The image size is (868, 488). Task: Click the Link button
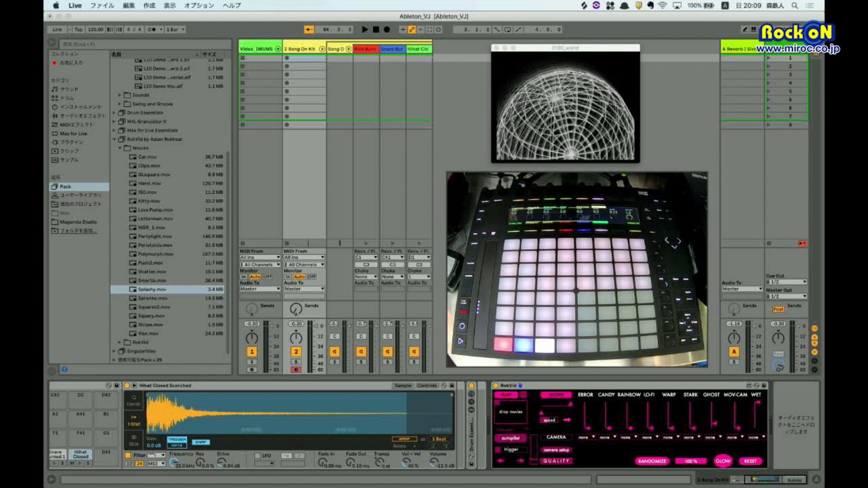[x=57, y=29]
